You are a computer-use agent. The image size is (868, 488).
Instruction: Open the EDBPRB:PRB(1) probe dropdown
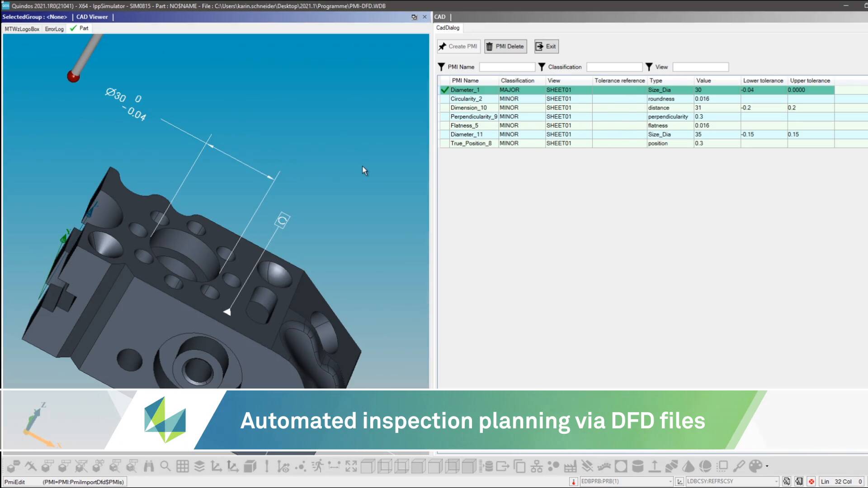point(670,482)
